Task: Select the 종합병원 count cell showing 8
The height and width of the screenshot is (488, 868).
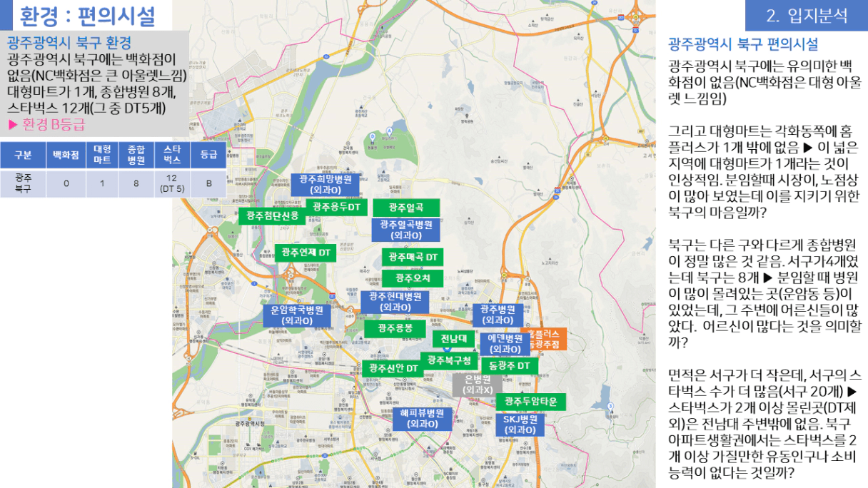Action: pyautogui.click(x=136, y=183)
